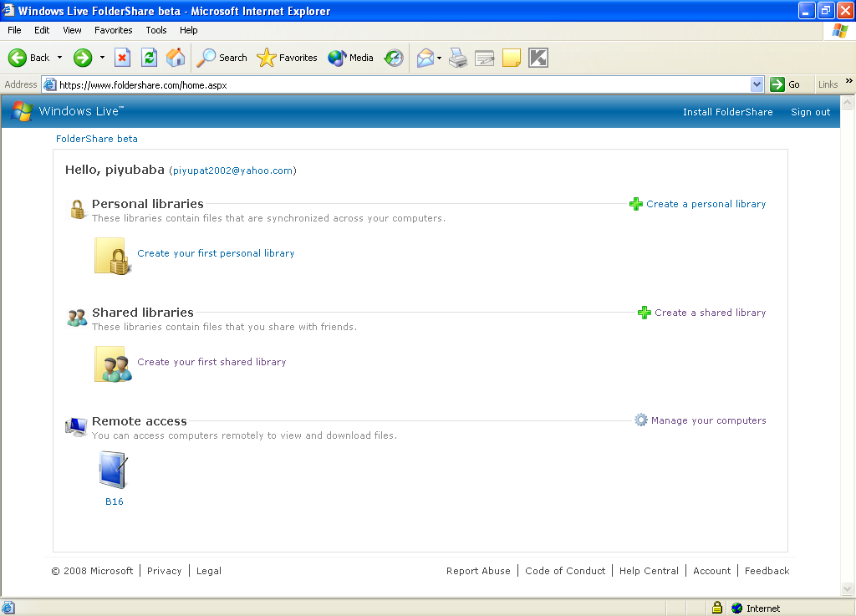Open the Mail button dropdown arrow
The width and height of the screenshot is (856, 616).
pos(439,58)
